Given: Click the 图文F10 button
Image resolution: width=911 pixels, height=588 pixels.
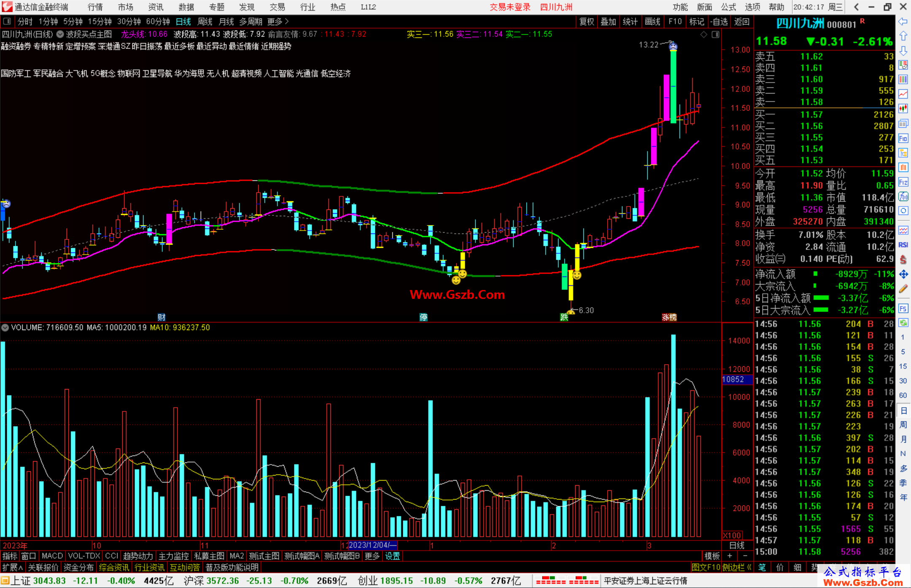Looking at the screenshot, I should [706, 567].
